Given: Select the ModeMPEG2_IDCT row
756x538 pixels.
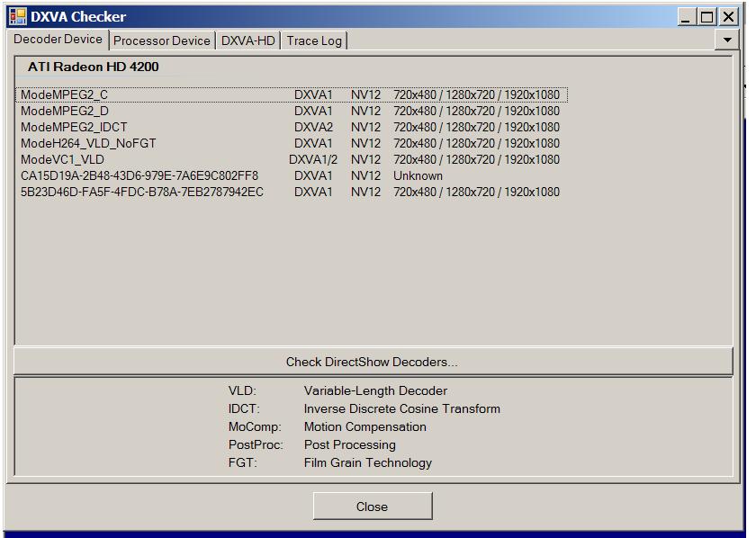Looking at the screenshot, I should 290,127.
